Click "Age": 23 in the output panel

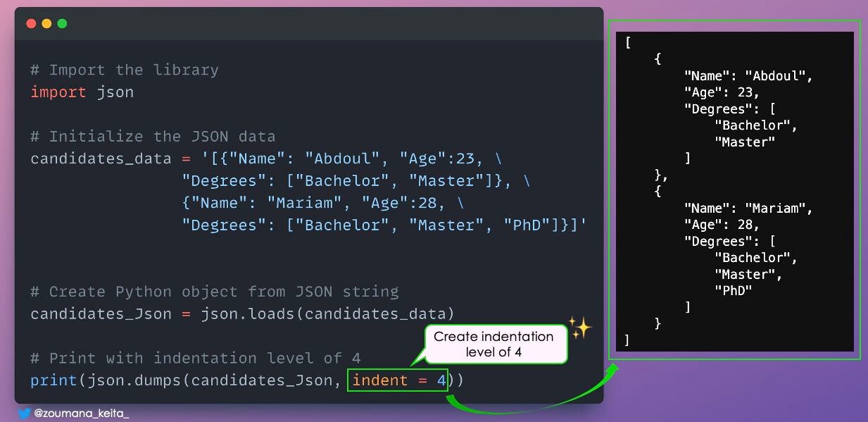click(722, 92)
